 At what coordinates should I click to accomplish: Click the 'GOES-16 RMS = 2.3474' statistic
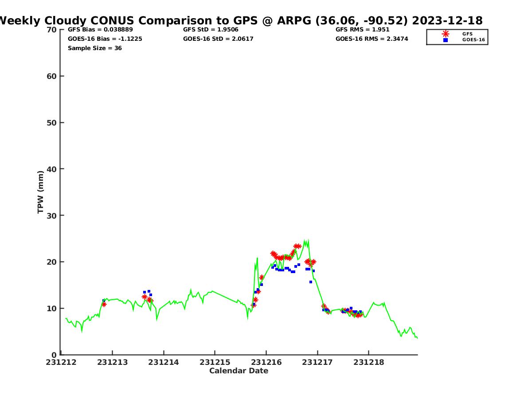click(372, 39)
